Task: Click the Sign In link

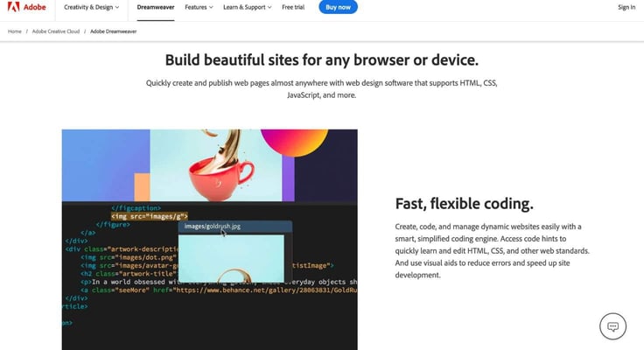Action: coord(626,7)
